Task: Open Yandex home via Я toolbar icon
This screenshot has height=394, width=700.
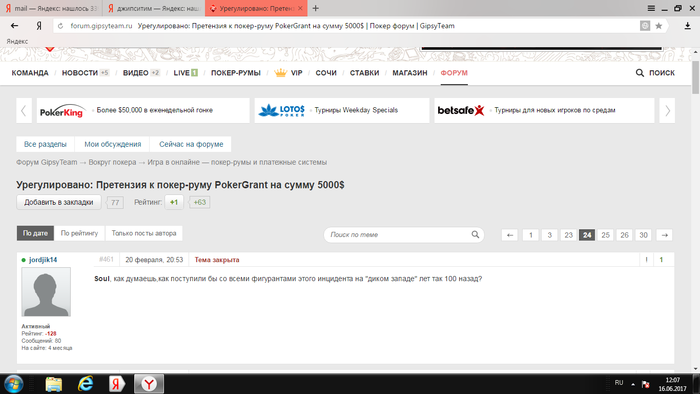Action: point(39,26)
